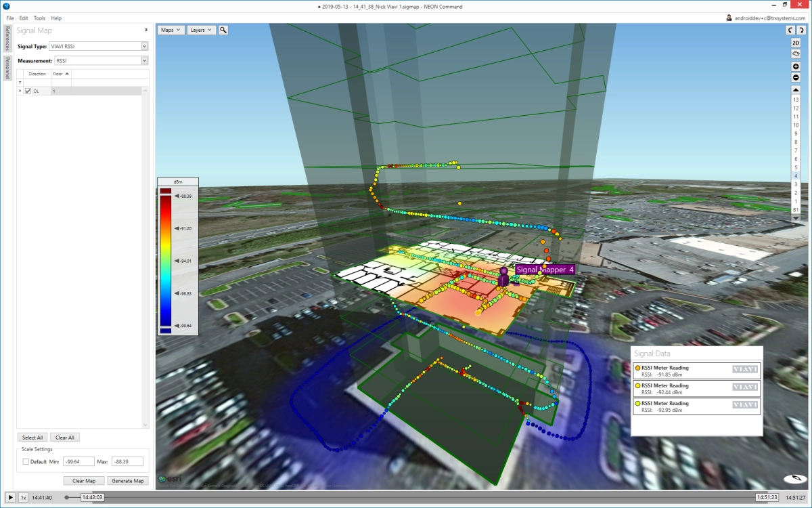Zoom in with the plus button
812x508 pixels.
[796, 66]
